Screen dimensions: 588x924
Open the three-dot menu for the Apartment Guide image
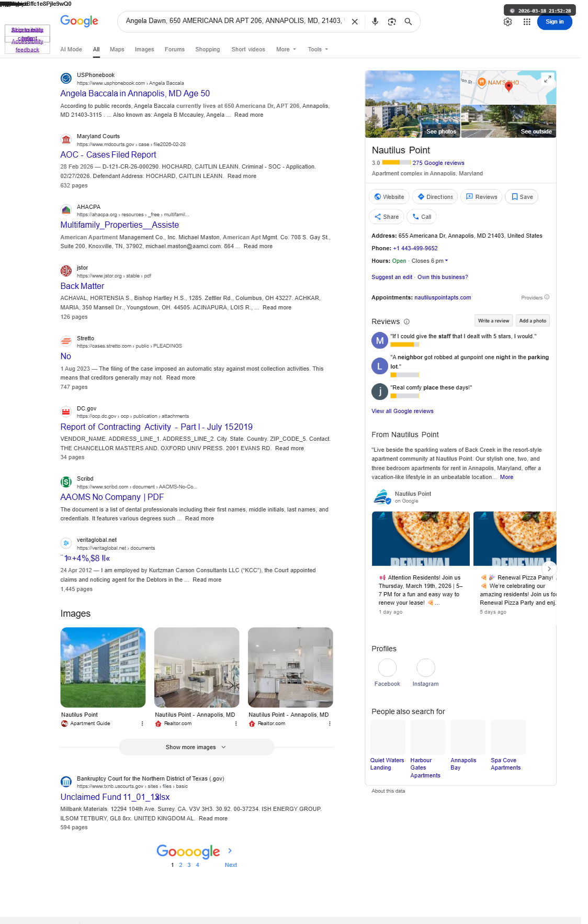142,723
